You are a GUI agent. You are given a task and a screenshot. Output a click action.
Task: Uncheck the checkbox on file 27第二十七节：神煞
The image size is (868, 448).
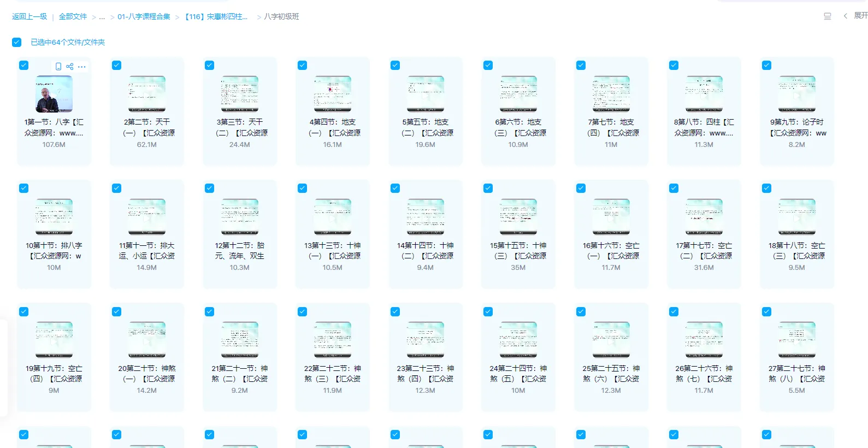766,311
